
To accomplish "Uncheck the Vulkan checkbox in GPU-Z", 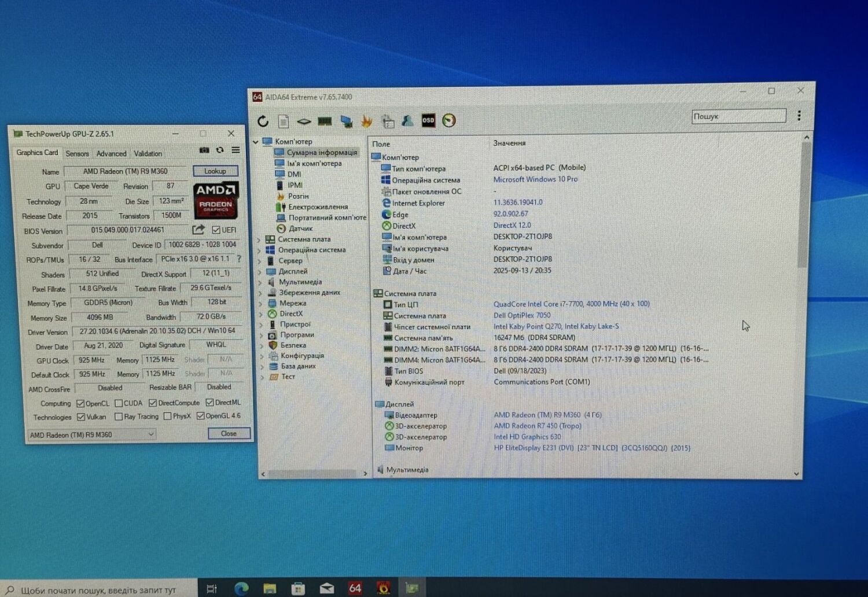I will click(x=80, y=417).
